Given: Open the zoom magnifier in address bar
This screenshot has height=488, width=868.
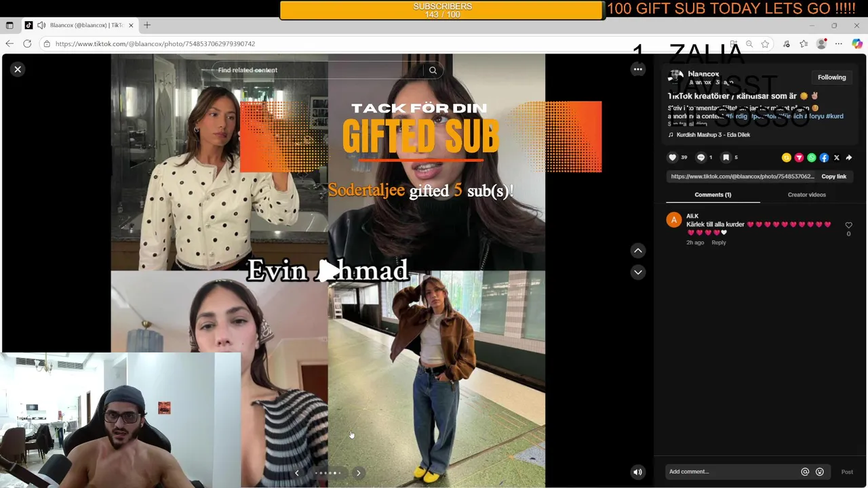Looking at the screenshot, I should click(x=749, y=43).
